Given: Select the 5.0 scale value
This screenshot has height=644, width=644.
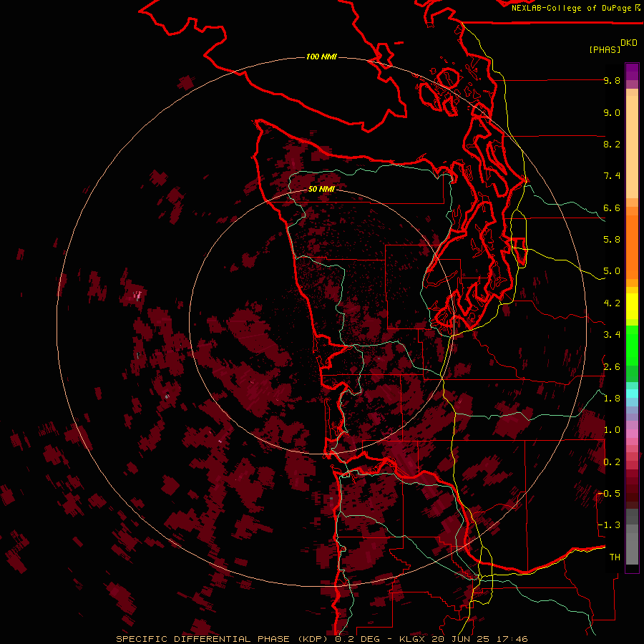Looking at the screenshot, I should pos(612,271).
